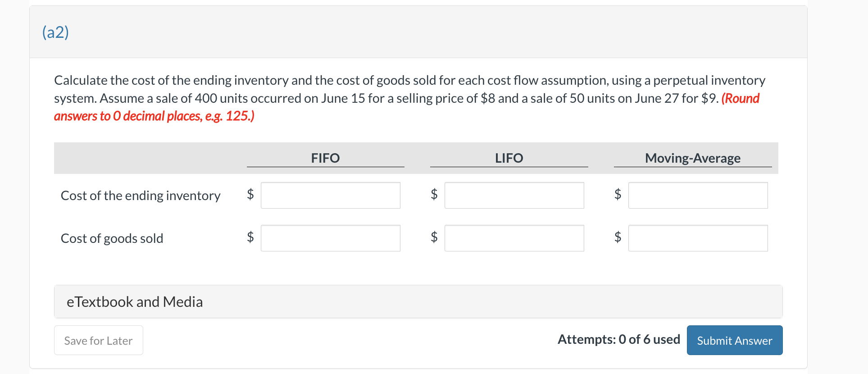
Task: Click the Cost of the ending inventory label
Action: pos(141,196)
